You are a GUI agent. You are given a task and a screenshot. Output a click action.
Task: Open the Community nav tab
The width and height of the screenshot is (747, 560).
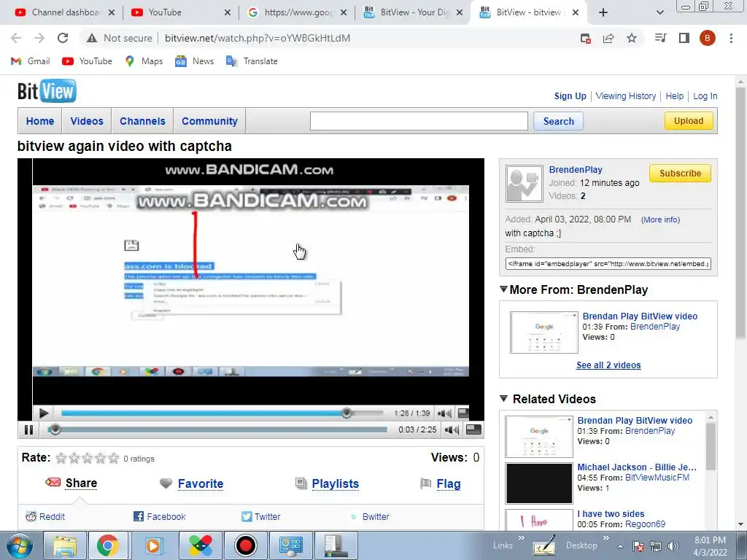click(209, 121)
